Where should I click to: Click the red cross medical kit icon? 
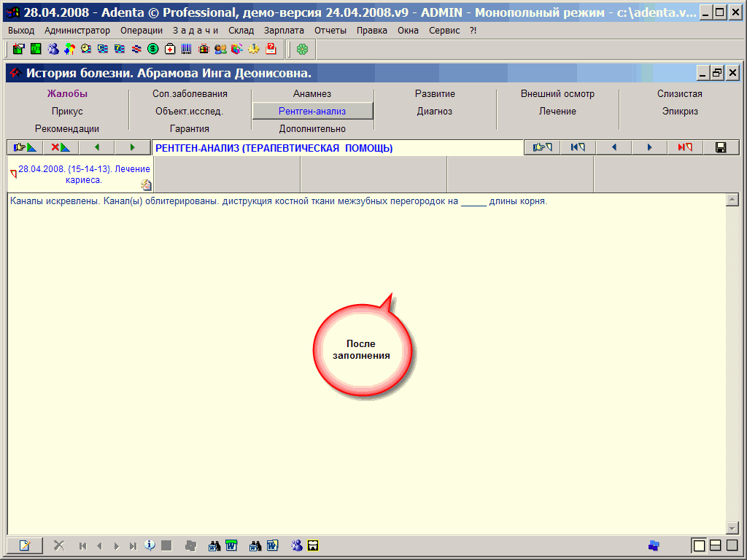(170, 49)
